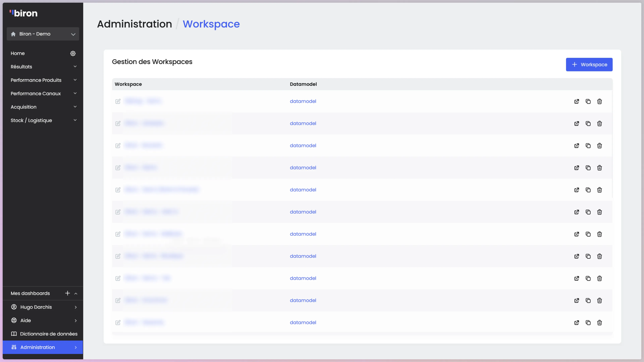Open the Biron - Demo workspace selector
The width and height of the screenshot is (644, 362).
(43, 34)
